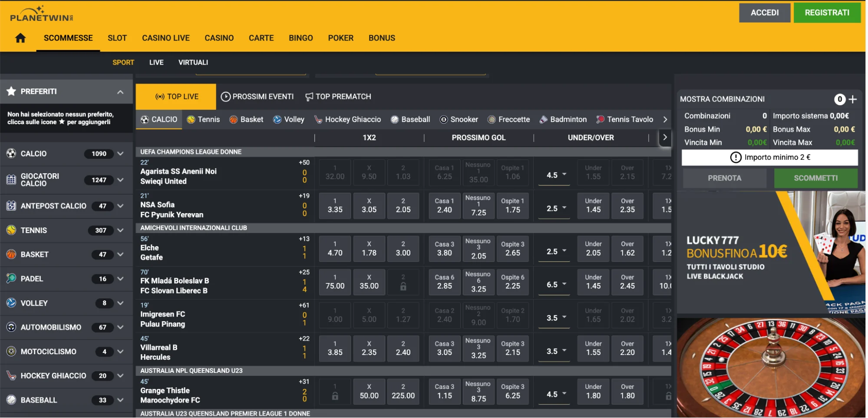Screen dimensions: 868x418
Task: Click the Hockey Ghiaccio stick icon in sidebar
Action: click(11, 376)
